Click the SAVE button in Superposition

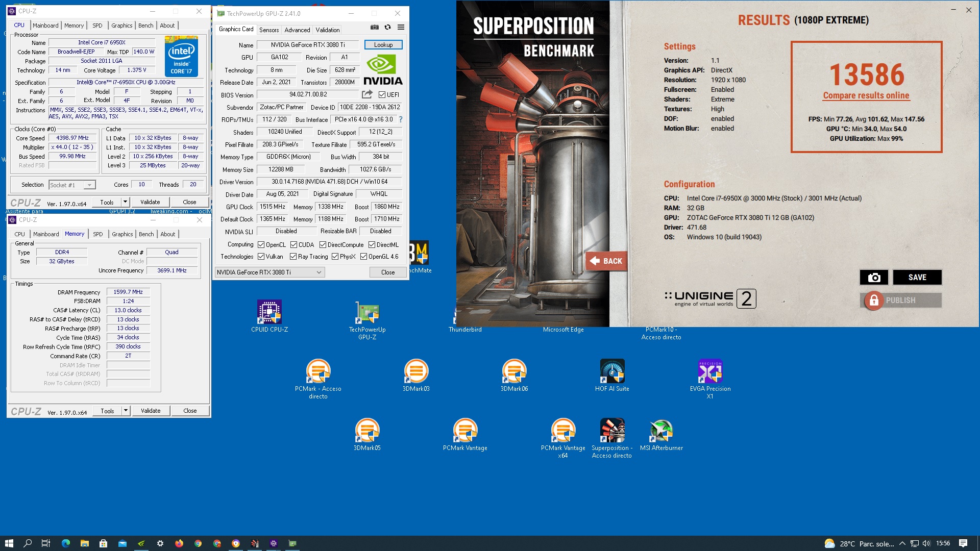pos(917,277)
